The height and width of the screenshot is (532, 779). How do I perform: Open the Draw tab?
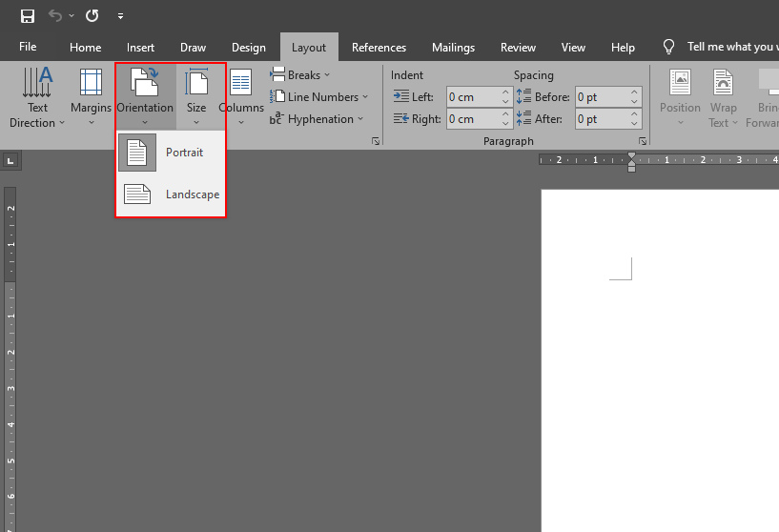click(193, 47)
